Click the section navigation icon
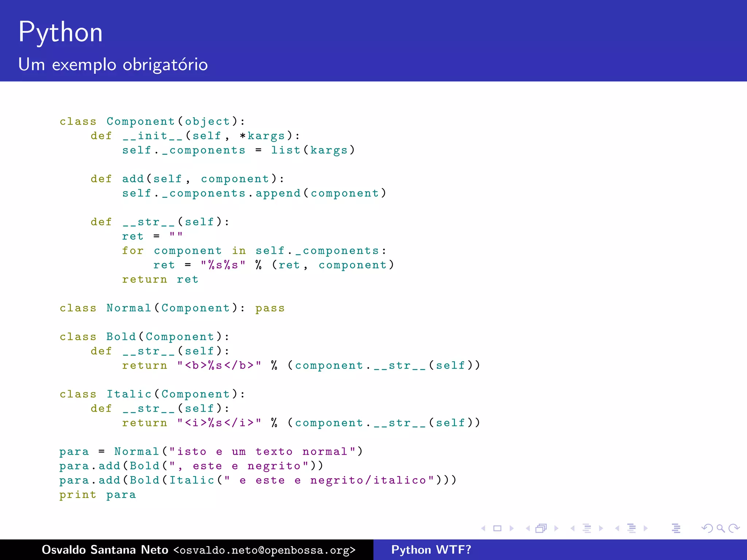Image resolution: width=747 pixels, height=560 pixels. click(x=632, y=528)
